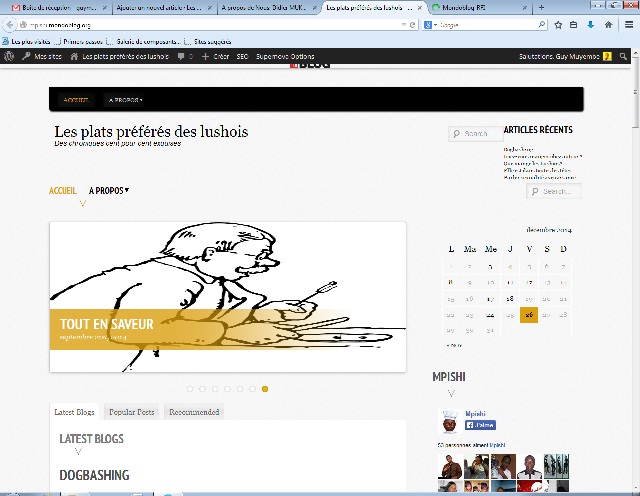The height and width of the screenshot is (496, 640).
Task: Click the search field left of Articles Récents
Action: coord(475,133)
